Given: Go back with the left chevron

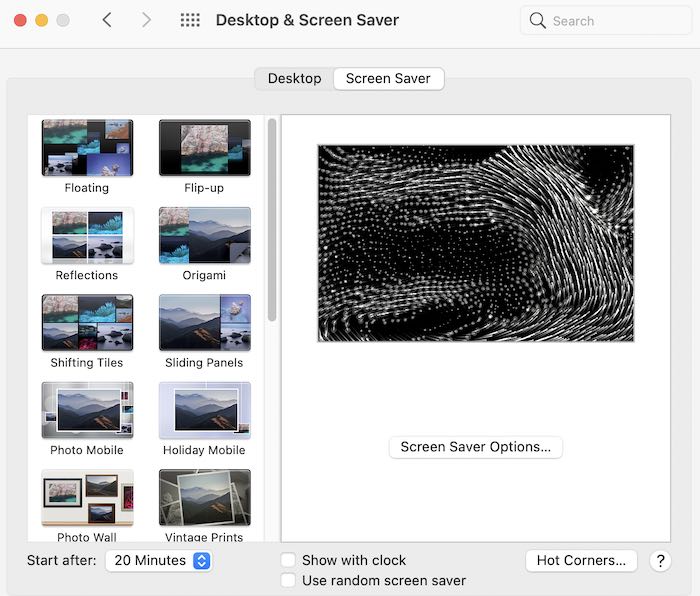Looking at the screenshot, I should tap(107, 20).
